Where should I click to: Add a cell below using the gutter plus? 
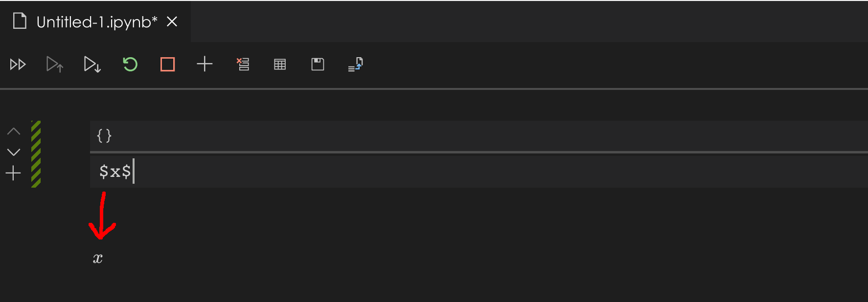[x=13, y=172]
